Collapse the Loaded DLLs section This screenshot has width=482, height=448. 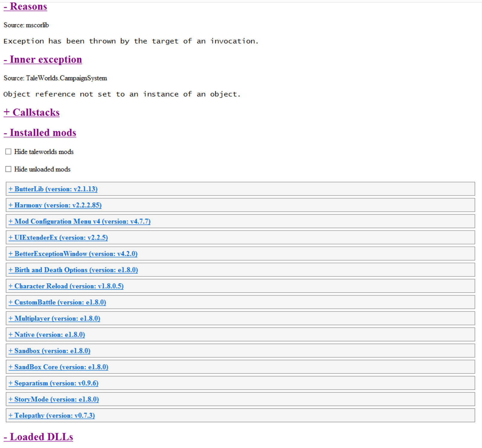click(38, 437)
